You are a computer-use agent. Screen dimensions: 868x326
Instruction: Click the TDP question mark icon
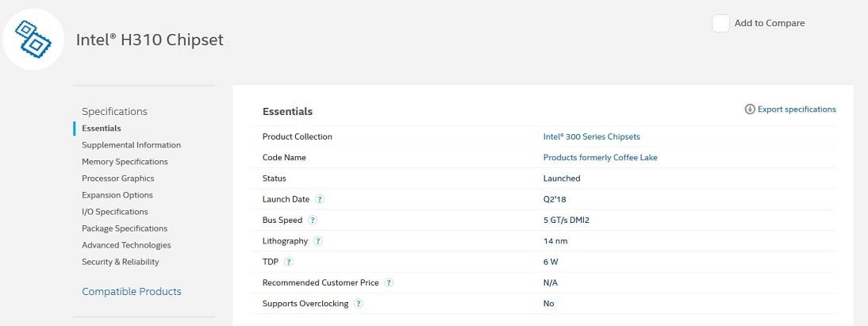click(x=289, y=262)
